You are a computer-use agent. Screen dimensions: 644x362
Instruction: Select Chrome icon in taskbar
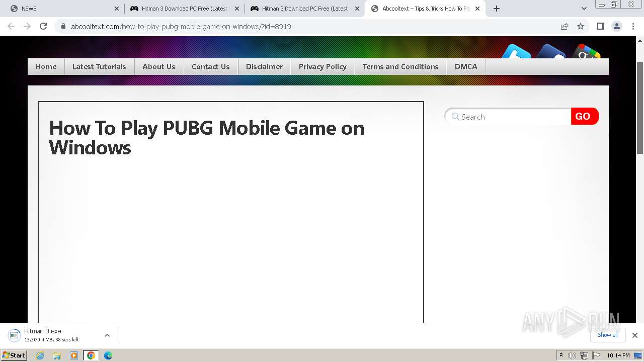click(91, 355)
